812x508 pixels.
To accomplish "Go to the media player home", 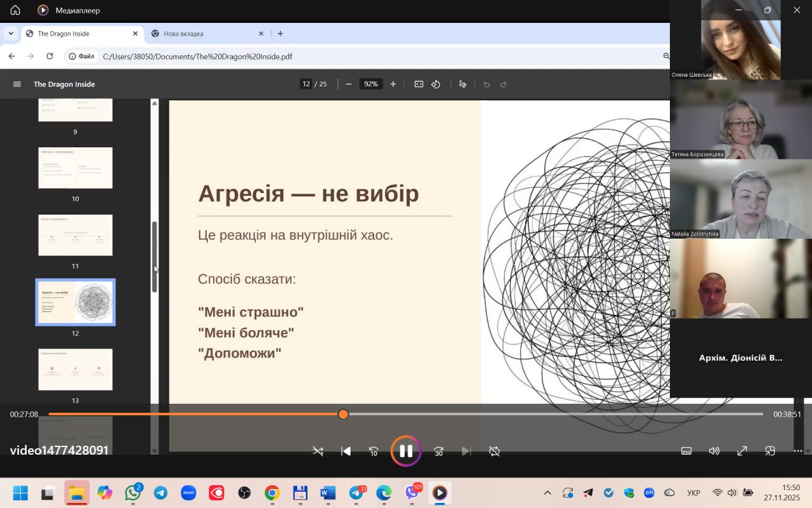I will pos(15,10).
